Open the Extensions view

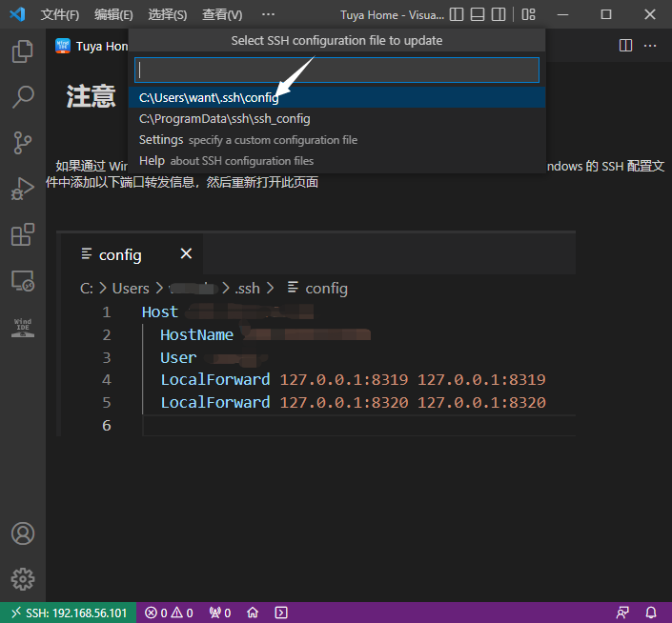22,234
